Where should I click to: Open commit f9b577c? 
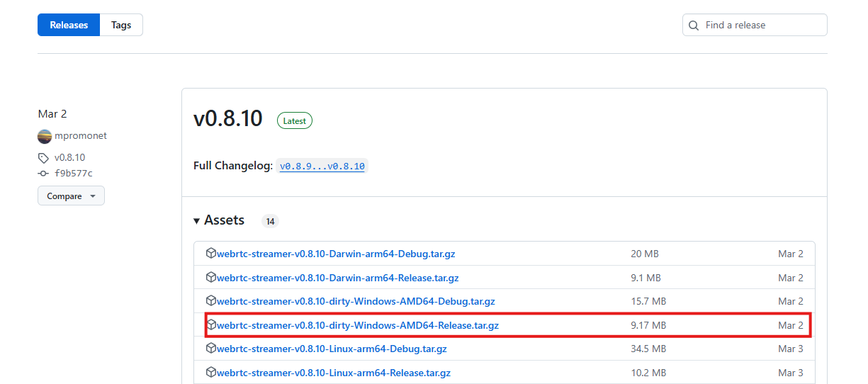(74, 174)
